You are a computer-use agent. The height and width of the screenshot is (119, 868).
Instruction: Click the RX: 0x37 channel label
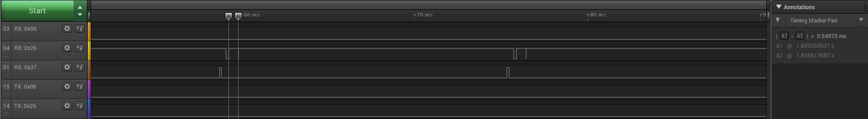point(25,67)
